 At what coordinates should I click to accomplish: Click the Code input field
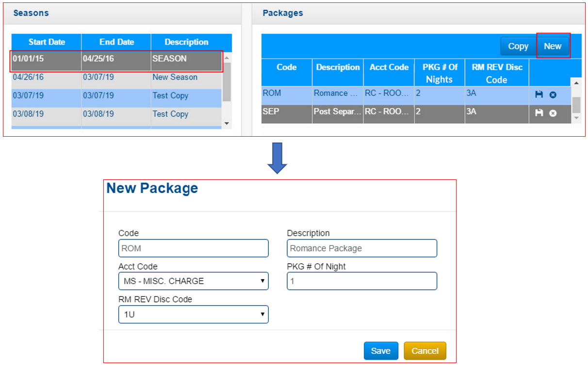point(193,248)
